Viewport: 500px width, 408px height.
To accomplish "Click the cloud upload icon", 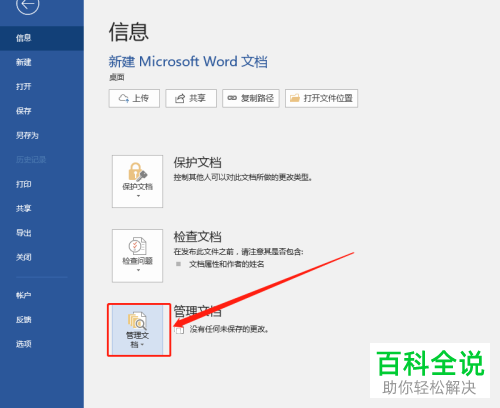I will point(124,98).
